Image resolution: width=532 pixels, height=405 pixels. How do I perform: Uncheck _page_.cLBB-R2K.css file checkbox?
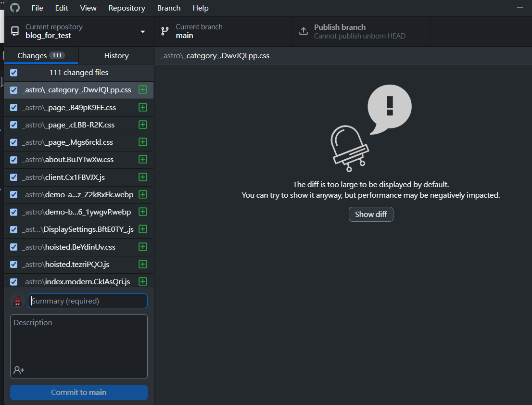click(14, 125)
